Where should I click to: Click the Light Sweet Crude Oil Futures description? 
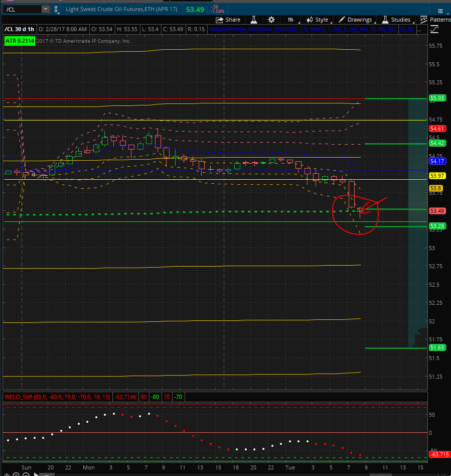pyautogui.click(x=121, y=9)
